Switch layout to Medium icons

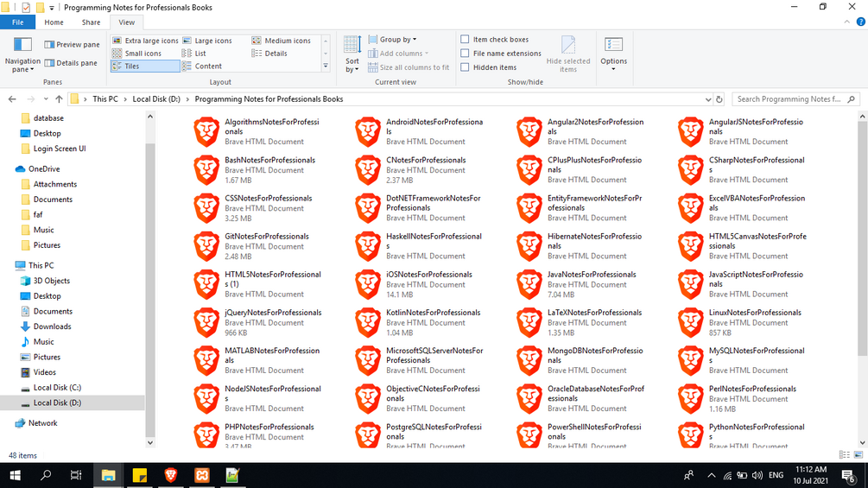[x=282, y=41]
